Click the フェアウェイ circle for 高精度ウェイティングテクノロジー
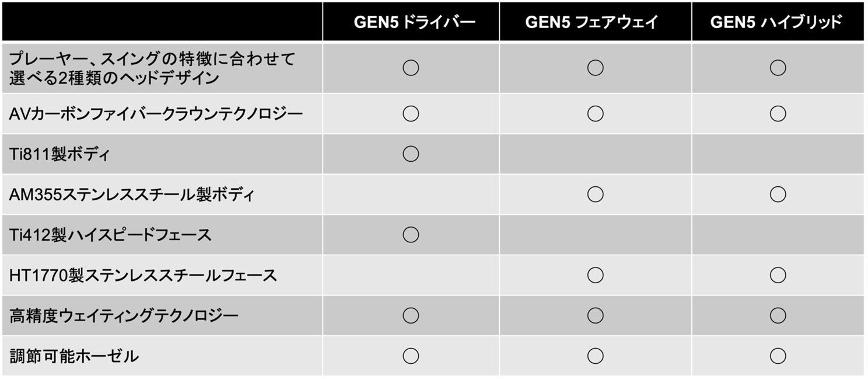The height and width of the screenshot is (379, 868). 595,316
